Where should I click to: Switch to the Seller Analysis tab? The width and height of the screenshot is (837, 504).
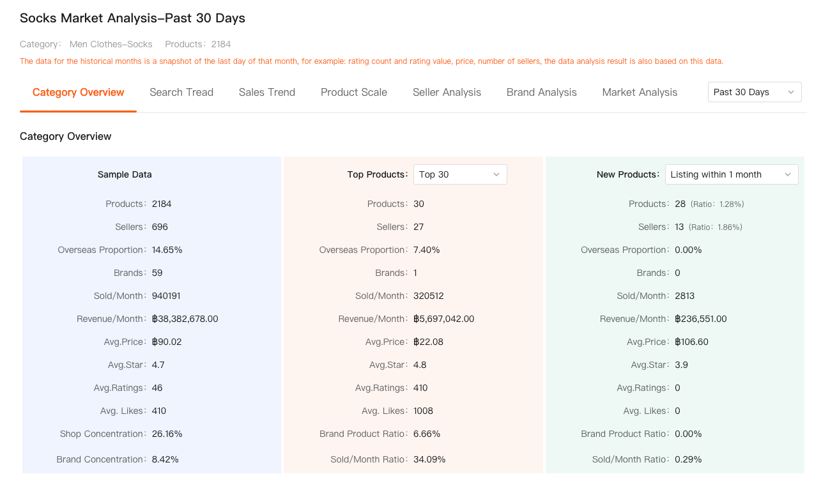point(447,92)
